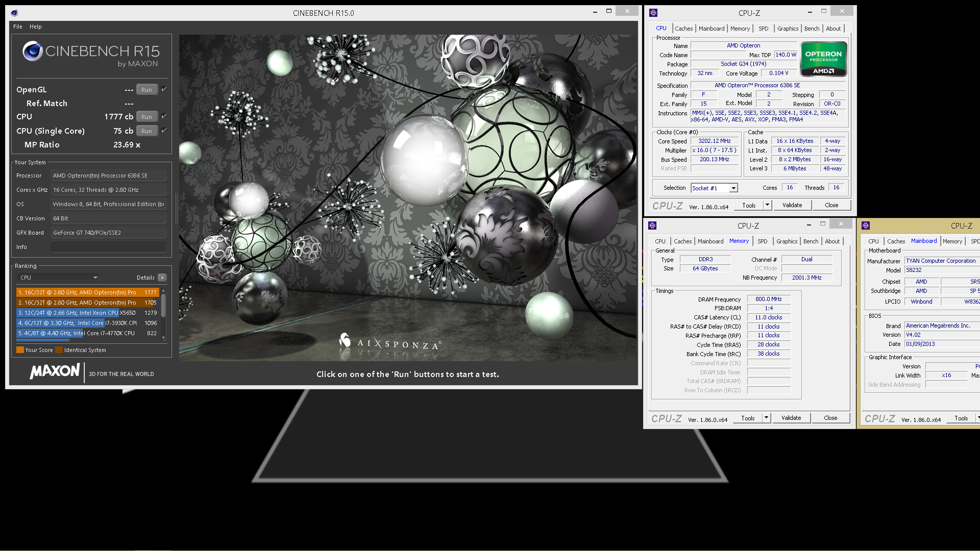Switch to Mainboard tab in top CPU-Z window

click(712, 29)
